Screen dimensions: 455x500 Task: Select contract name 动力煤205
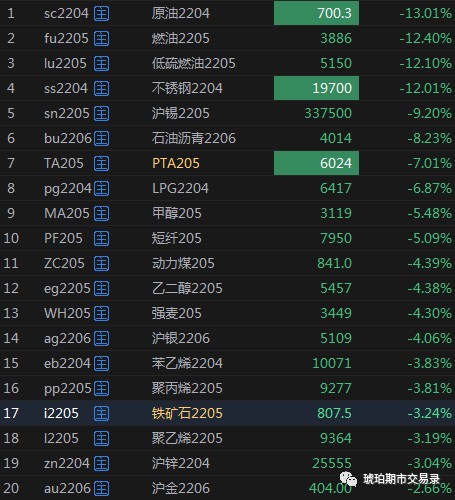[x=183, y=263]
